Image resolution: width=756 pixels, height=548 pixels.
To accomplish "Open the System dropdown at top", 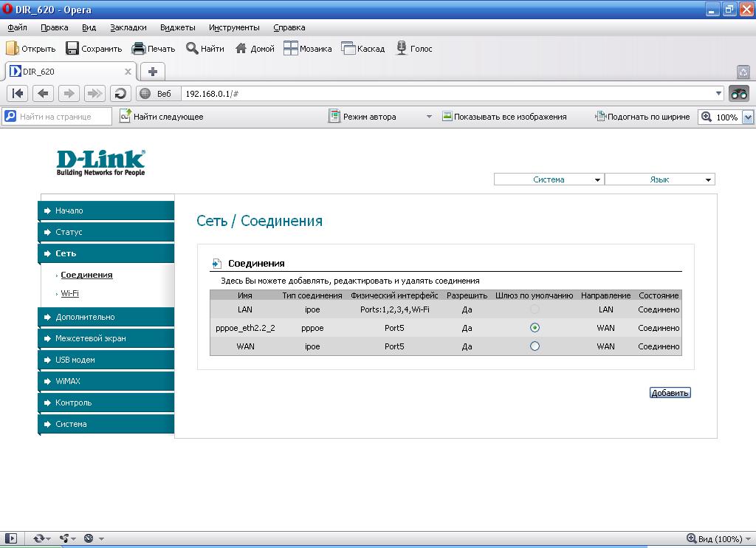I will point(549,179).
